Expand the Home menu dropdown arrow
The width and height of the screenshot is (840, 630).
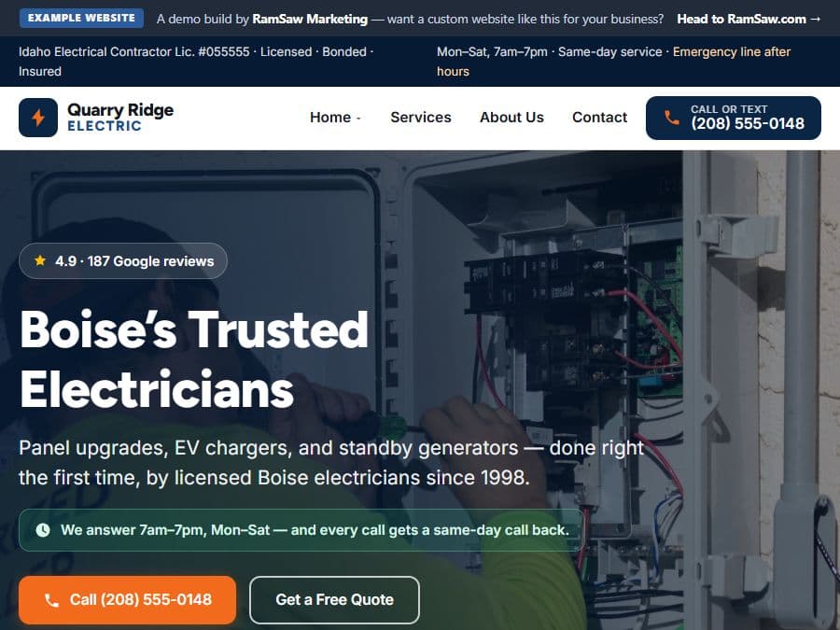pyautogui.click(x=358, y=119)
